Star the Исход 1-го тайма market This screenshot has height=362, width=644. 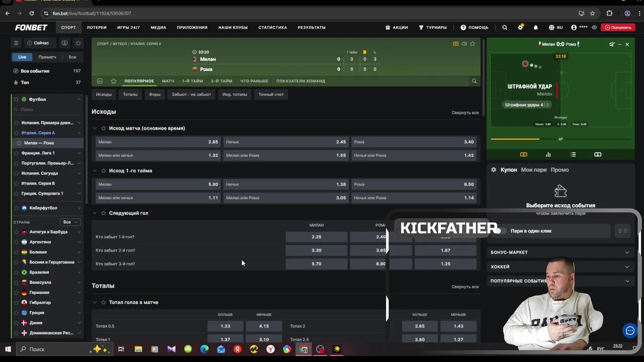pyautogui.click(x=104, y=170)
